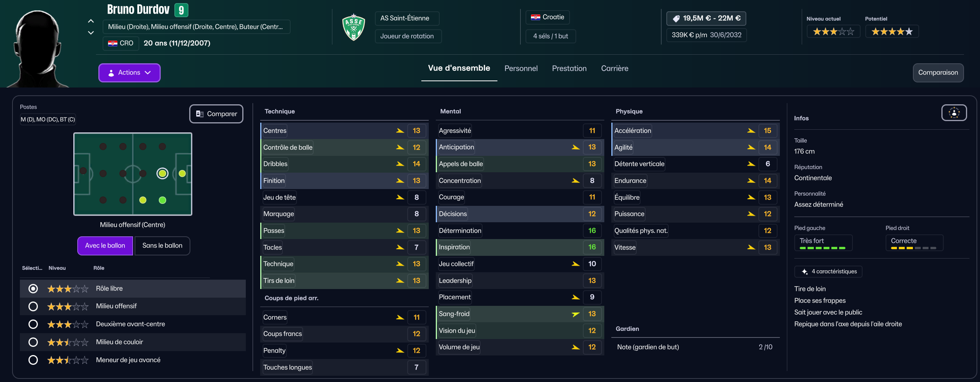The image size is (980, 382).
Task: Go to previous player with up chevron
Action: coord(91,21)
